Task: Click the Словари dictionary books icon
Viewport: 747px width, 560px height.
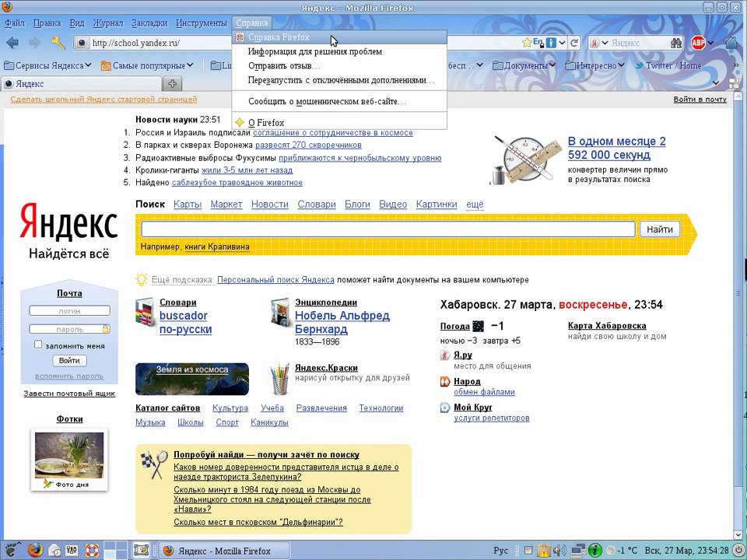Action: [145, 313]
